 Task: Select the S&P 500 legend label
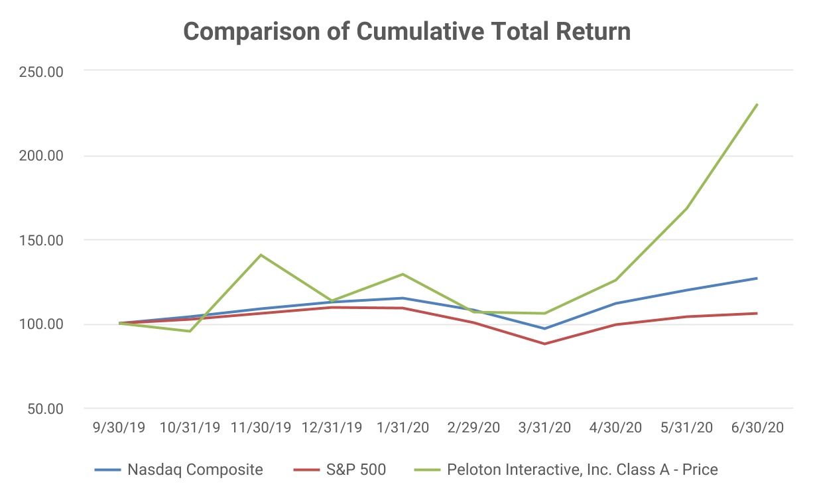pyautogui.click(x=357, y=470)
